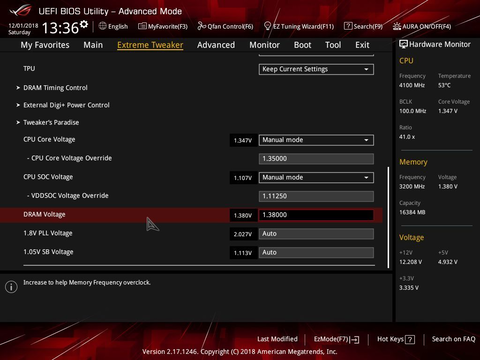Click the clock settings gear icon

(x=84, y=24)
